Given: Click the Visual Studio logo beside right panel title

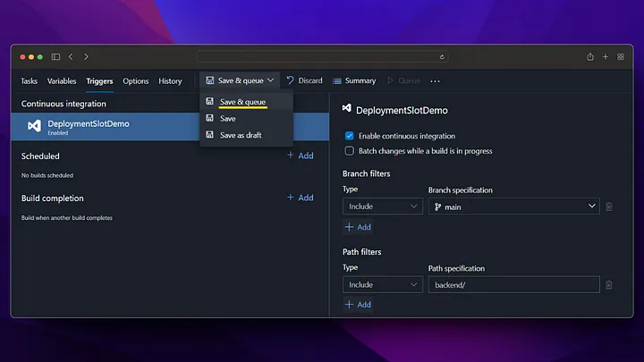Looking at the screenshot, I should (347, 108).
